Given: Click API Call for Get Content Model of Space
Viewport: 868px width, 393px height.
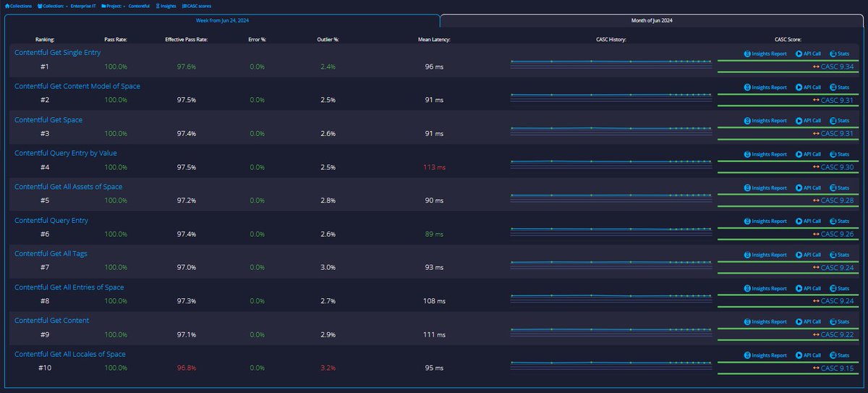Looking at the screenshot, I should [x=808, y=87].
